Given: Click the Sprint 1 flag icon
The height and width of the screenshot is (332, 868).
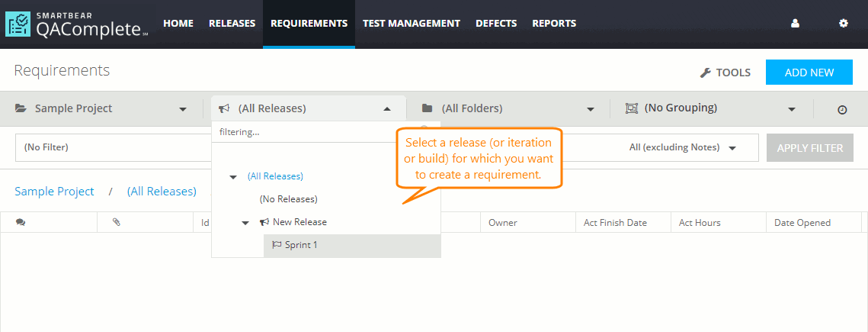Looking at the screenshot, I should 277,245.
